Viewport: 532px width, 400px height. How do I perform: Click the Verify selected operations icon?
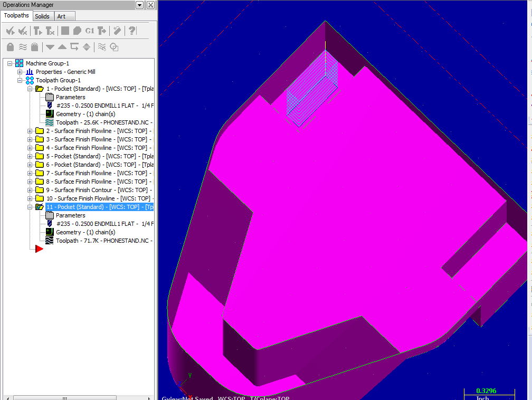point(77,31)
